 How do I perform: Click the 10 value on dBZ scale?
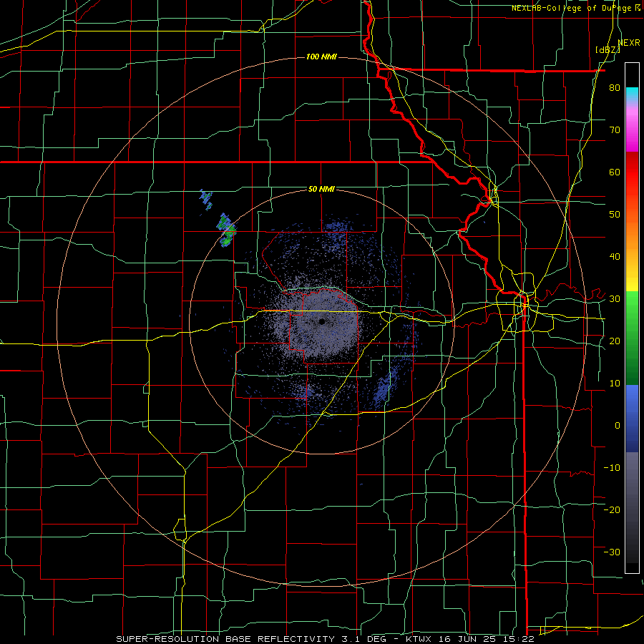615,384
